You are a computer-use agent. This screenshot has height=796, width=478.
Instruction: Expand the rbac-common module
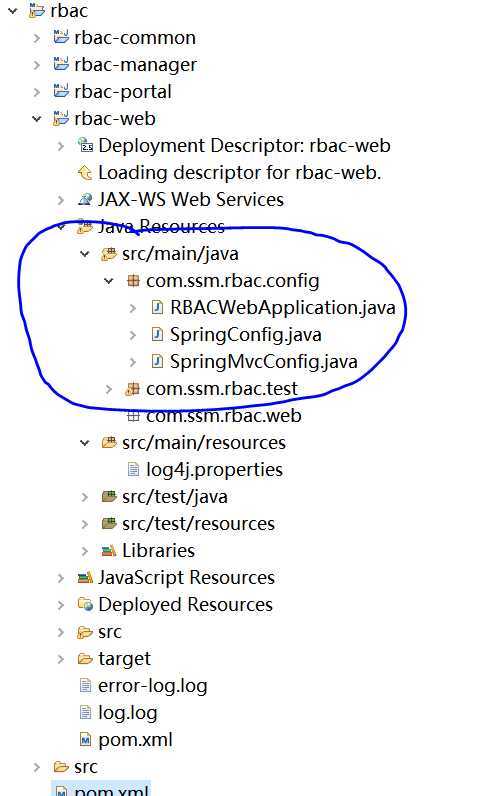(37, 38)
